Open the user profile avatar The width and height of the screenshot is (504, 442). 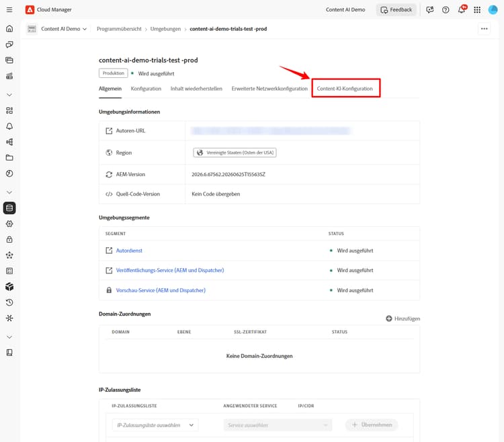click(x=493, y=9)
